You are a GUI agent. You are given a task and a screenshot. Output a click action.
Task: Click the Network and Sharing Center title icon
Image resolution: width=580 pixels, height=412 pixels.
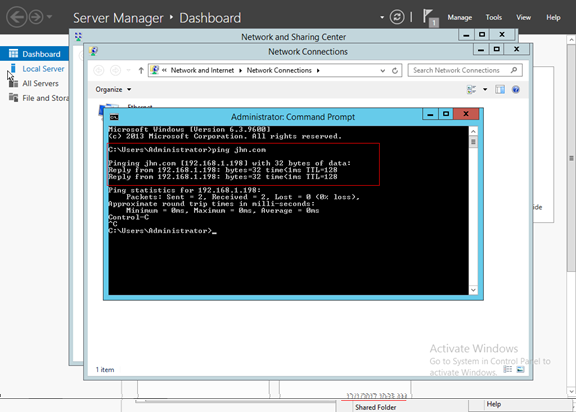[78, 37]
